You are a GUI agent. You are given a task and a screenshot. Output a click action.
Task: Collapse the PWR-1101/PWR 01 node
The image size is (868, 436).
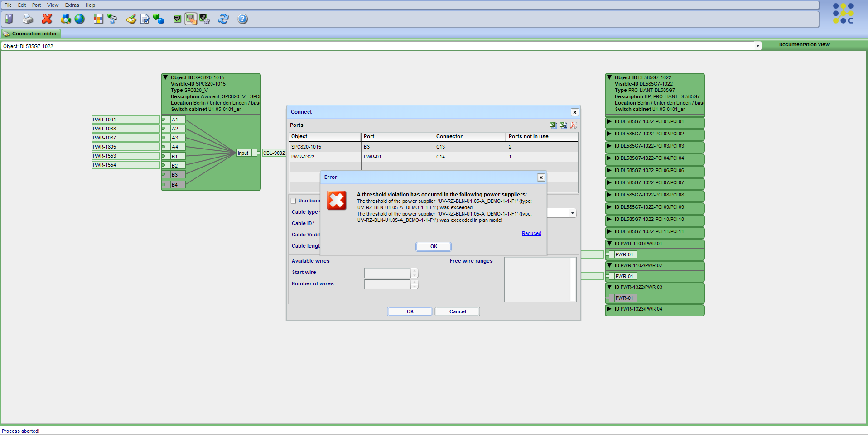pyautogui.click(x=609, y=244)
